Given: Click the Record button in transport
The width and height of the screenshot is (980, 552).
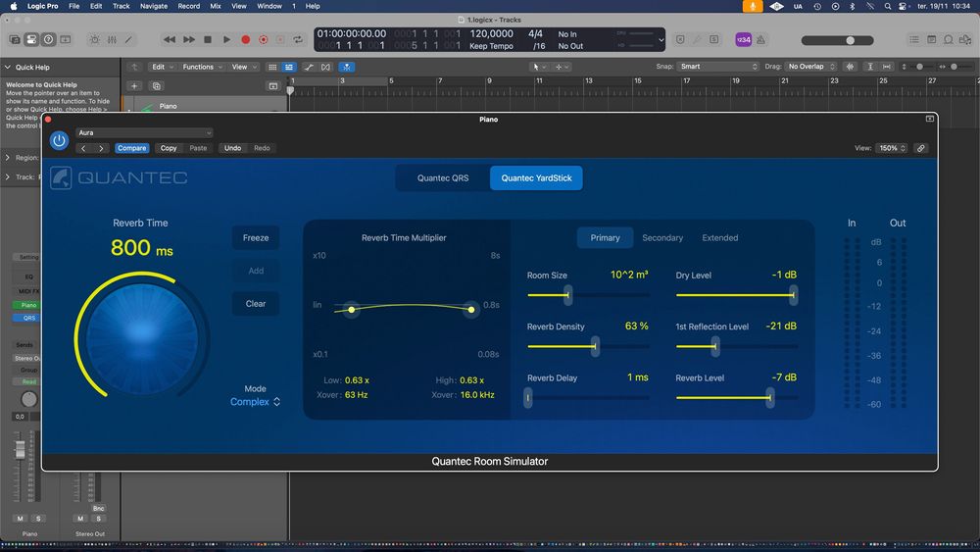Looking at the screenshot, I should click(245, 40).
